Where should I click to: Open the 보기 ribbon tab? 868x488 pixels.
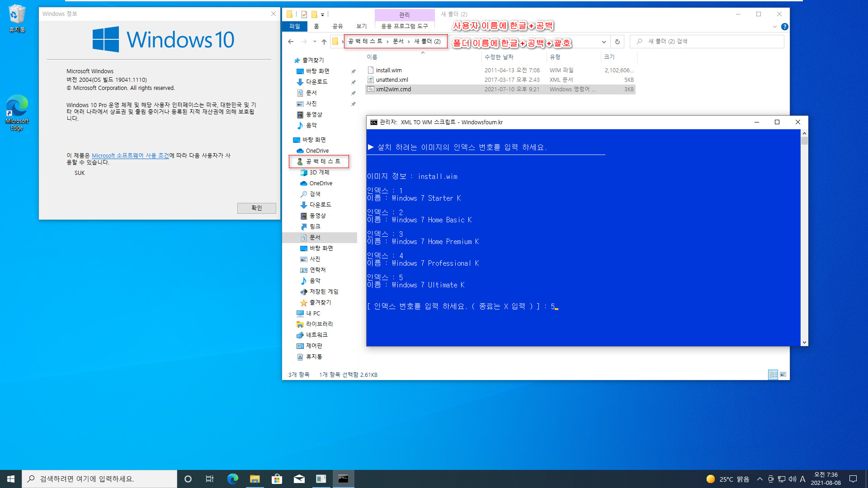coord(362,26)
